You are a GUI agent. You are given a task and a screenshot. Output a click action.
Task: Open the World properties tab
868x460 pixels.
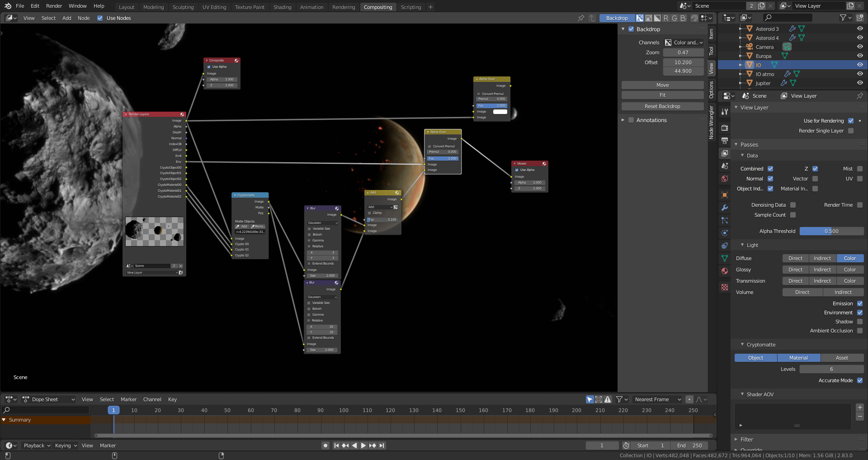(725, 179)
